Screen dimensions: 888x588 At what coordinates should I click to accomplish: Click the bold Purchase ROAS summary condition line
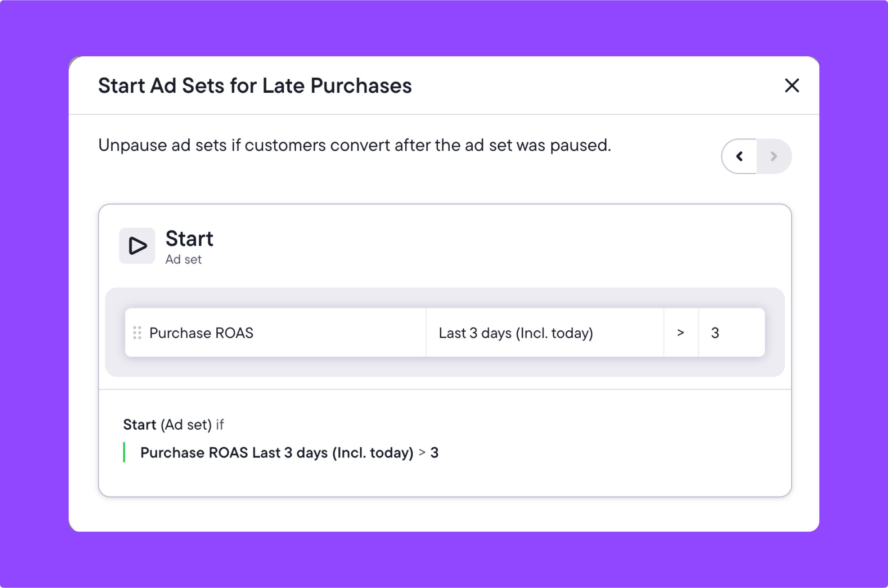tap(289, 453)
